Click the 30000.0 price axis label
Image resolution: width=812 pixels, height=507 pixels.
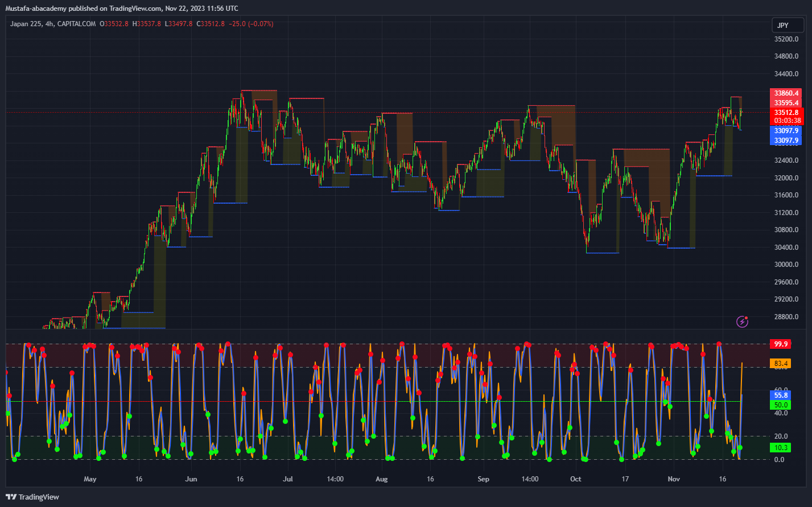click(x=786, y=265)
